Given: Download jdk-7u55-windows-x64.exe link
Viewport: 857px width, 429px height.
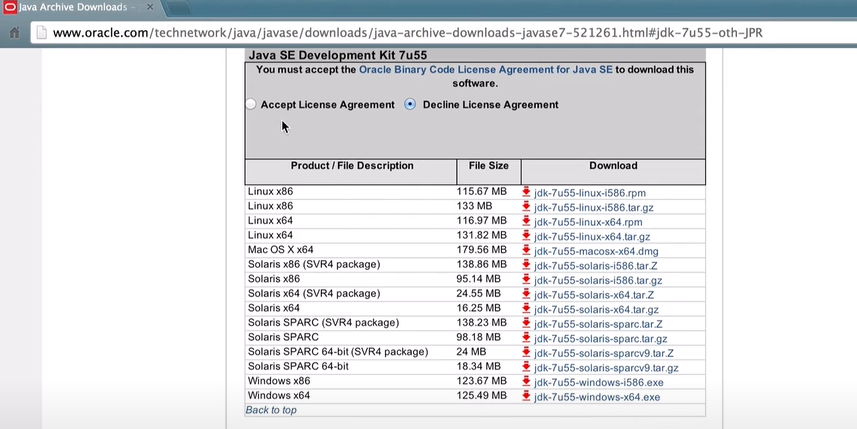Looking at the screenshot, I should click(x=597, y=397).
